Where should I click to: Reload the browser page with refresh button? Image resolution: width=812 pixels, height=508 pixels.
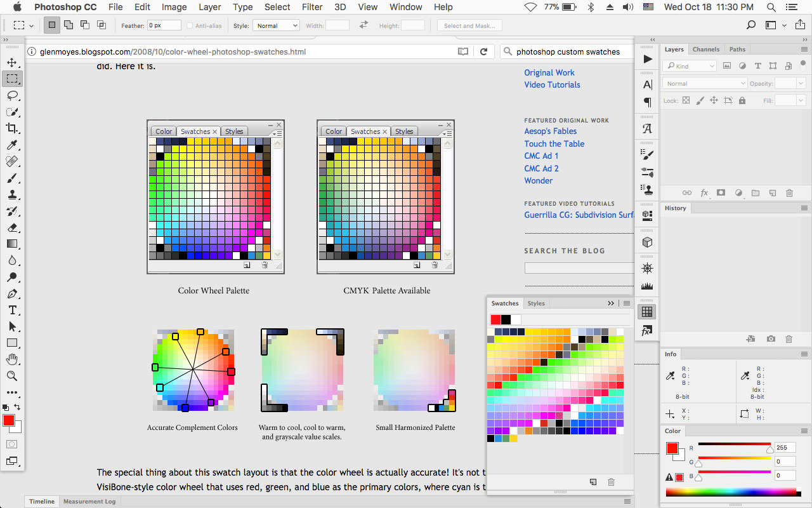click(483, 51)
